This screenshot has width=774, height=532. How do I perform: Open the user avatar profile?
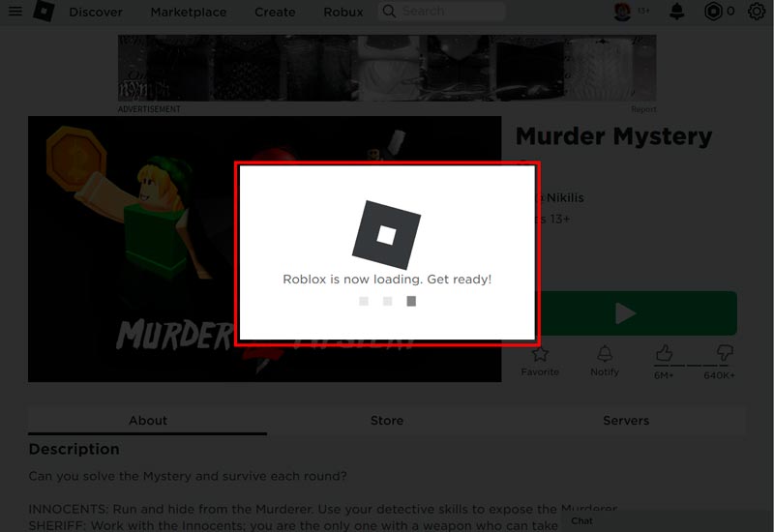coord(622,12)
